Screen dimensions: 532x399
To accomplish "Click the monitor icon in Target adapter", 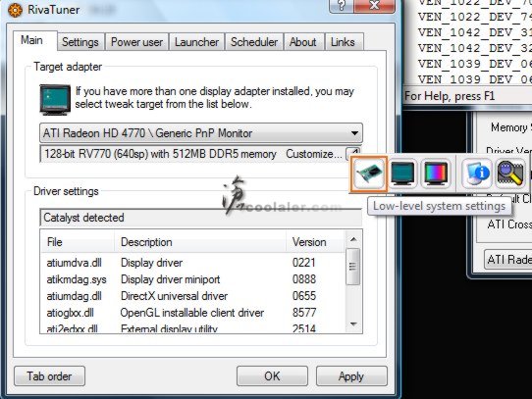I will click(55, 99).
